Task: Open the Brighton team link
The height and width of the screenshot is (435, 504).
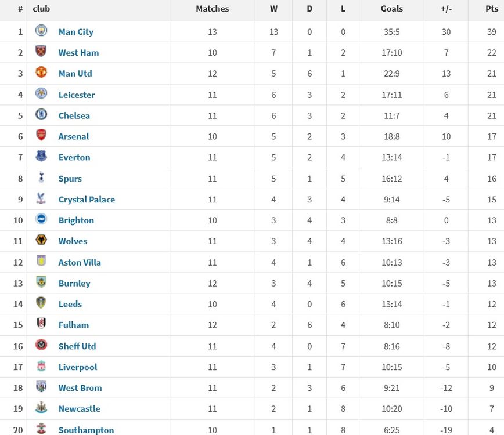Action: pyautogui.click(x=76, y=220)
